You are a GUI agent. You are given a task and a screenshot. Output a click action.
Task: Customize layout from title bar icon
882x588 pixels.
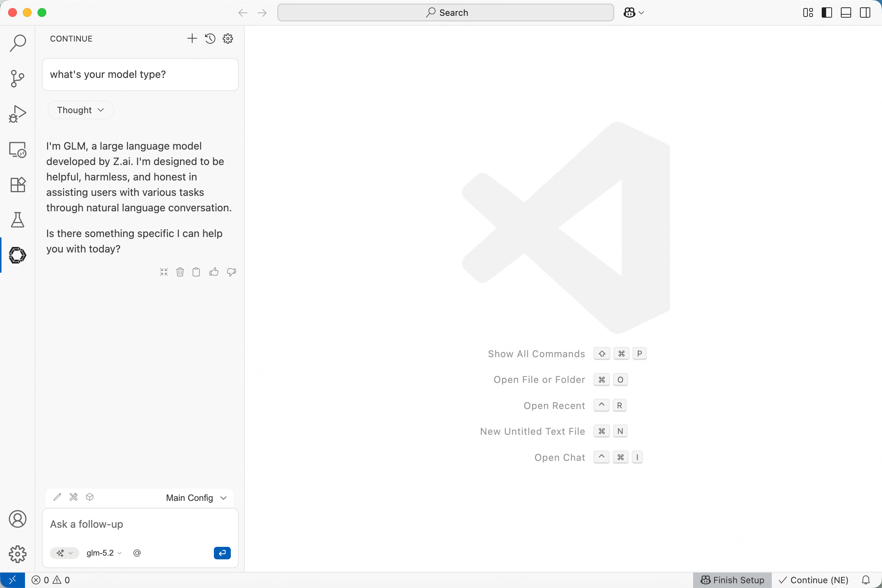tap(808, 13)
